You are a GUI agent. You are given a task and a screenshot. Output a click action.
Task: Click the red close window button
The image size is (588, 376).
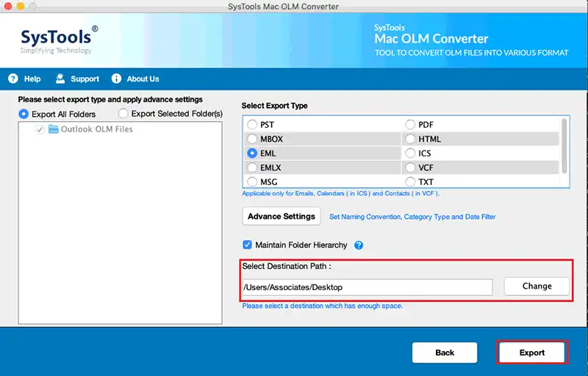[8, 6]
